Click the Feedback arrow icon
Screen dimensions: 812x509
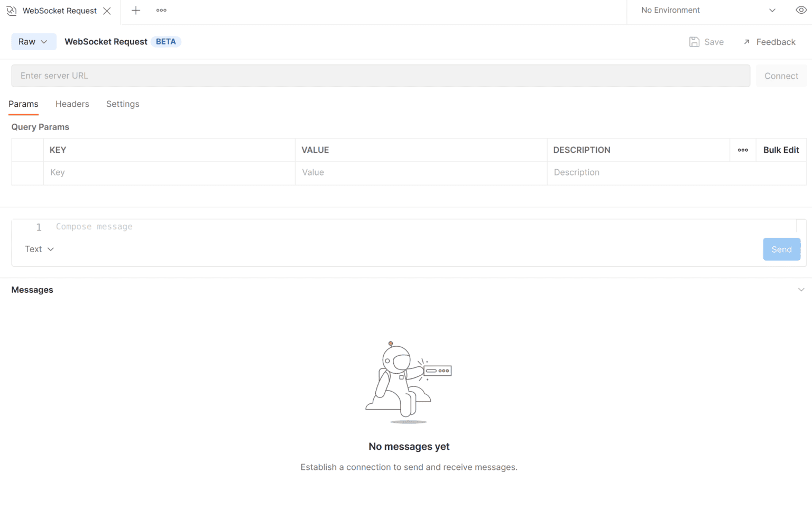tap(746, 42)
